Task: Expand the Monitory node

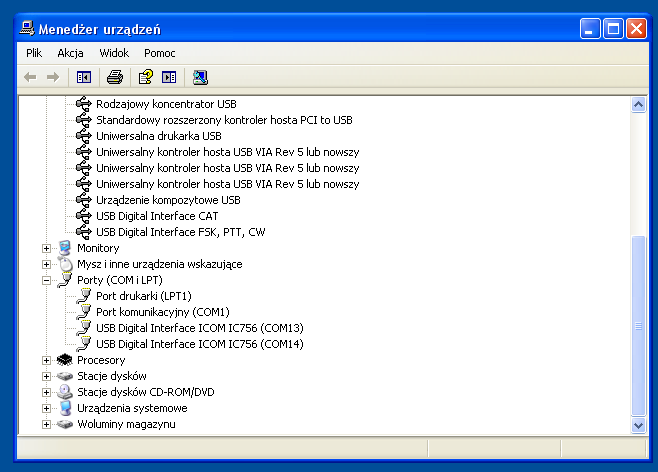Action: [x=46, y=248]
